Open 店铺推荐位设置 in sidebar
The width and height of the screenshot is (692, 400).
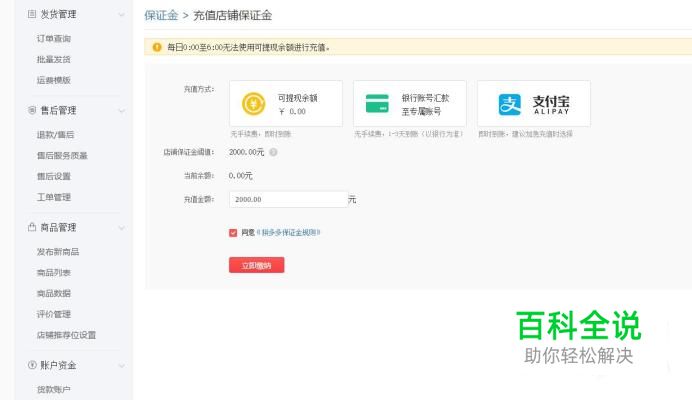(x=66, y=335)
